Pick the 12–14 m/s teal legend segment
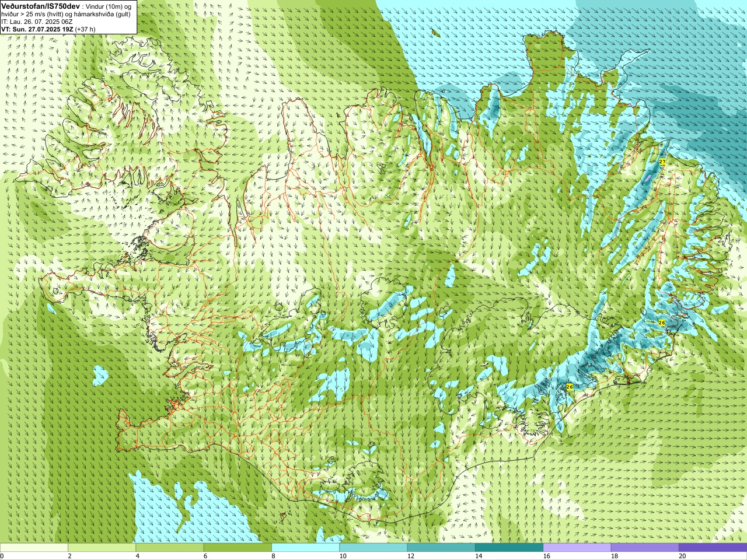The height and width of the screenshot is (560, 747). (441, 548)
